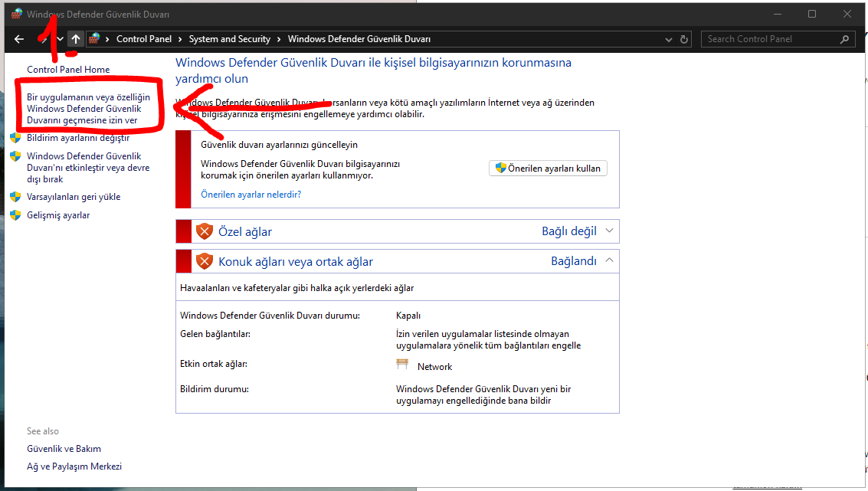Open Bildirim ayarlarını değiştir link

pos(78,137)
